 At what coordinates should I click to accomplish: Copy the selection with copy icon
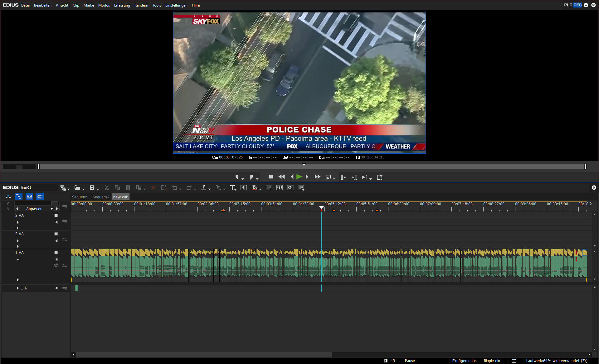[117, 187]
